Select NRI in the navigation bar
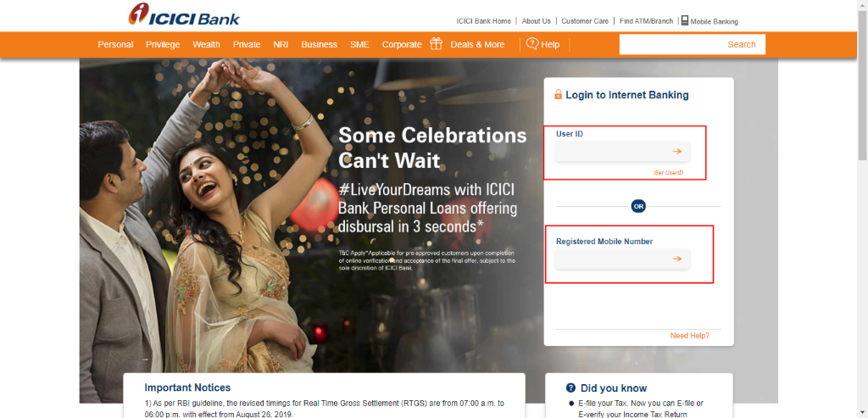 coord(281,45)
